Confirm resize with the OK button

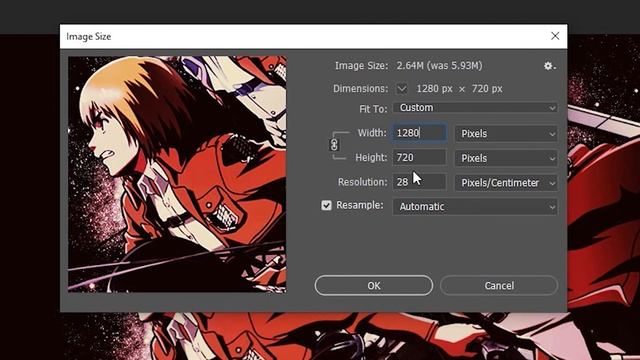(373, 285)
